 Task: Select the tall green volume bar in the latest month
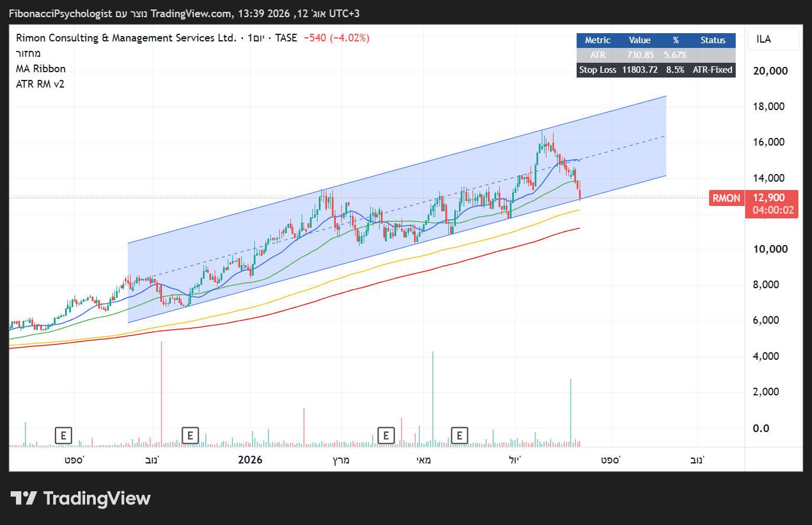click(571, 412)
